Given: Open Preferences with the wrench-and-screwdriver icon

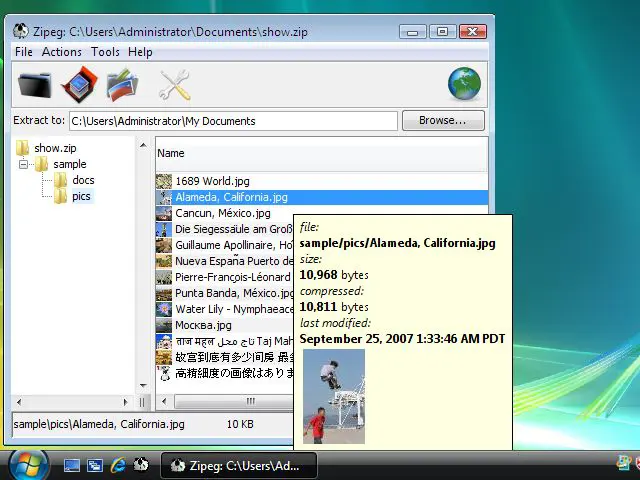Looking at the screenshot, I should click(x=174, y=85).
